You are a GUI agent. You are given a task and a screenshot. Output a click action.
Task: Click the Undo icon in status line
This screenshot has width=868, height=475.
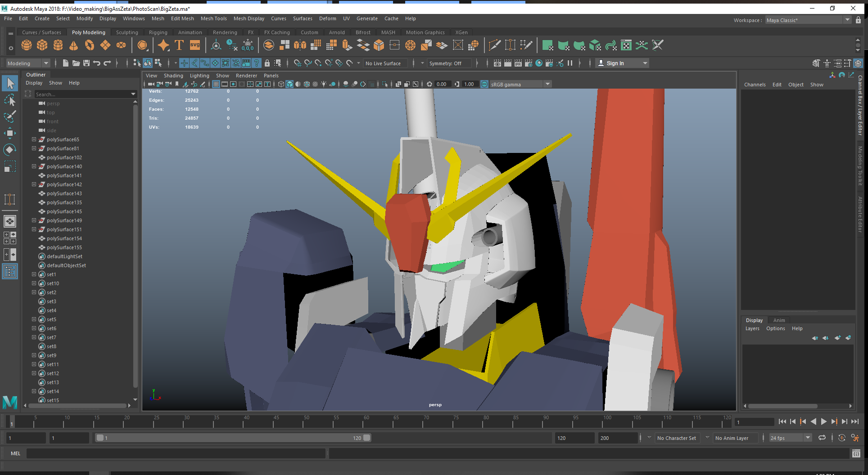[x=97, y=63]
